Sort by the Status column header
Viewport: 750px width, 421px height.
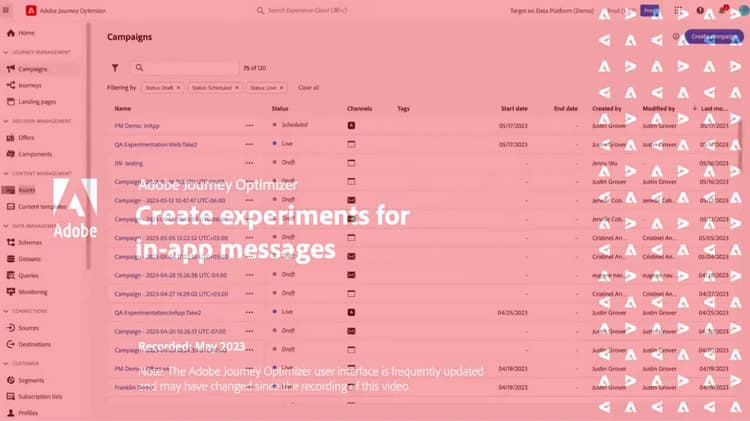pyautogui.click(x=280, y=109)
